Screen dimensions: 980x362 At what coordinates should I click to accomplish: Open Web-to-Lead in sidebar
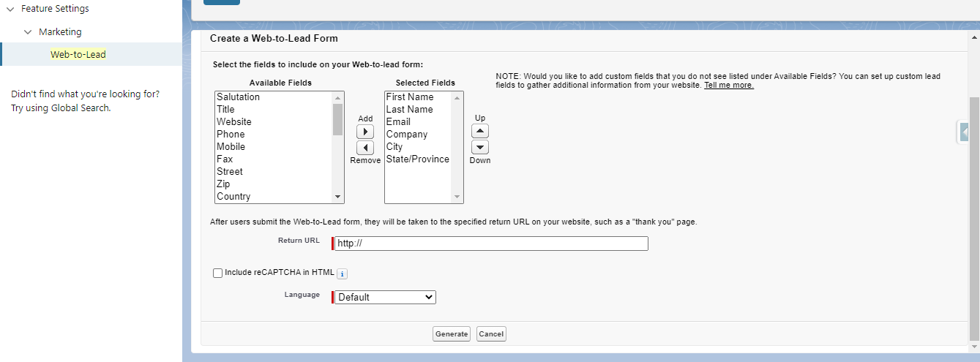[78, 55]
